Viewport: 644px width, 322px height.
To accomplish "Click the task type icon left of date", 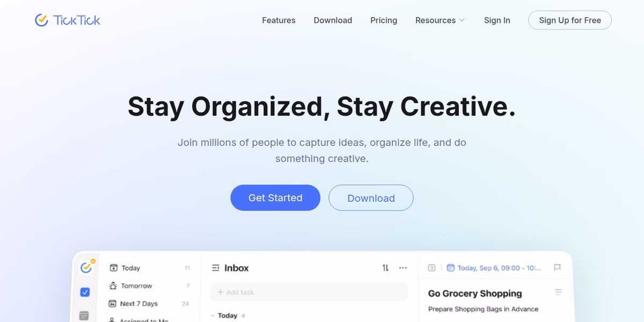I will tap(432, 268).
